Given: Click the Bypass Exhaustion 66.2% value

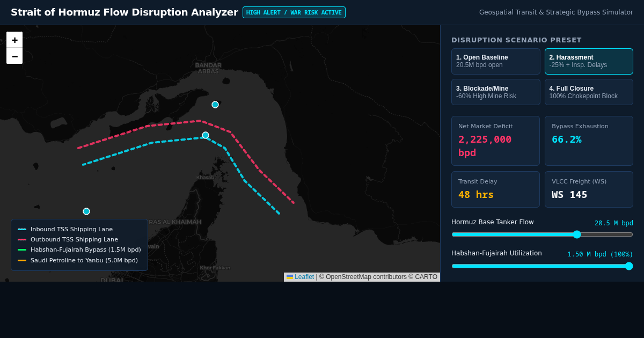Looking at the screenshot, I should [x=567, y=139].
